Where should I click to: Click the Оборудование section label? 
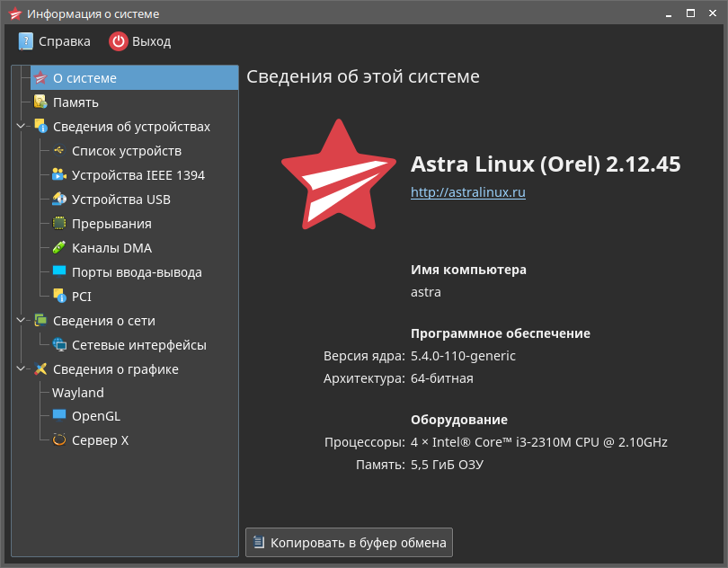[458, 420]
